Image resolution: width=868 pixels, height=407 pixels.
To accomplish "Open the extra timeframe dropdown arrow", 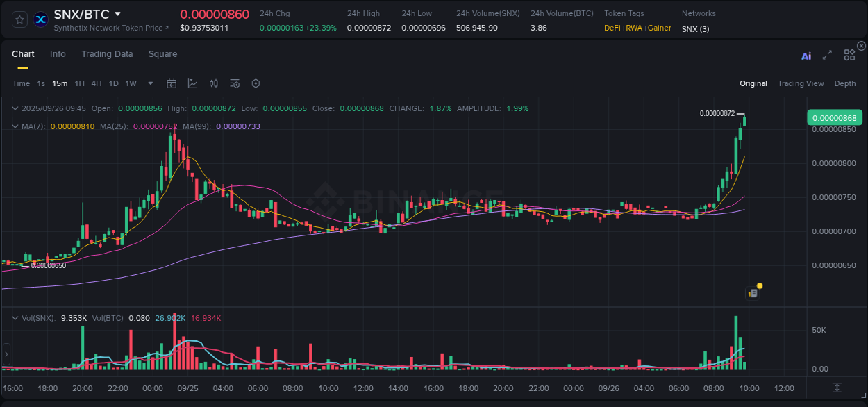I will [149, 83].
